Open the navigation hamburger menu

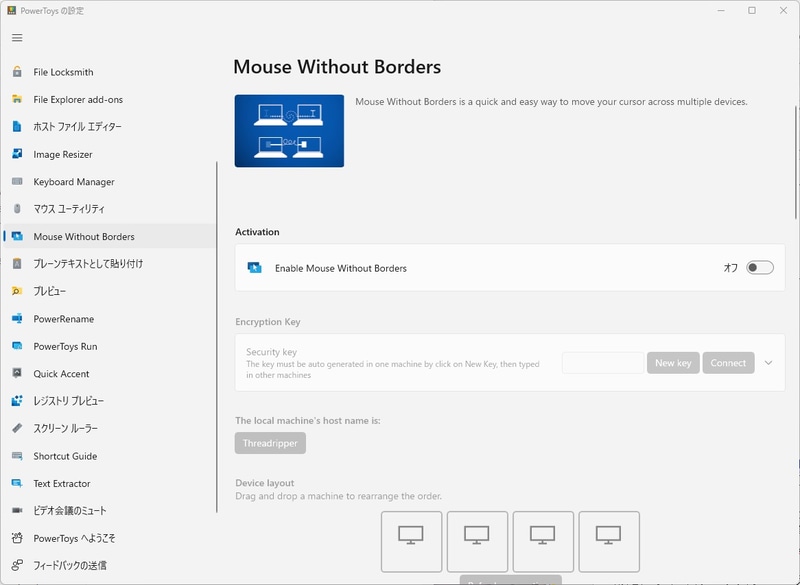pos(16,37)
